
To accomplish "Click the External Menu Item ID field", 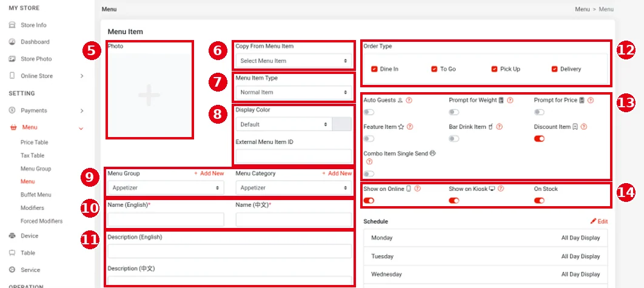I will point(293,156).
